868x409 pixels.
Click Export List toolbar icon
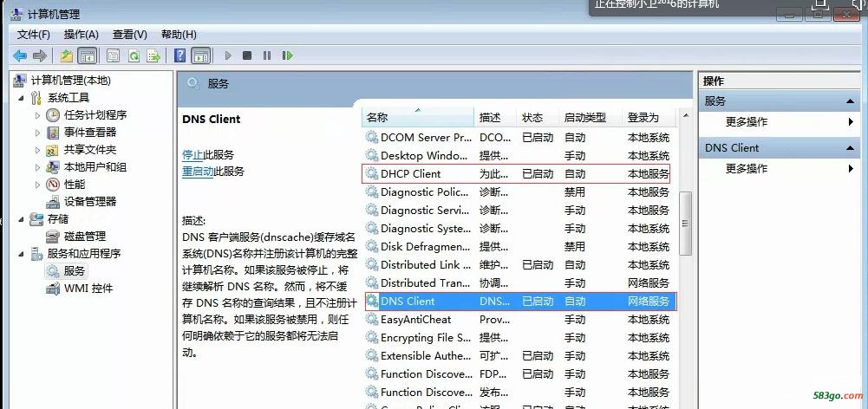tap(153, 55)
